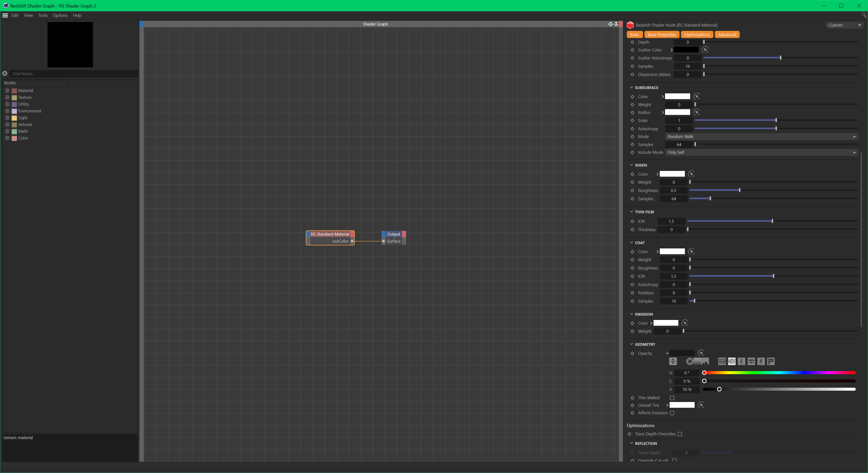Open the Subsurface Mode Random Walk dropdown
This screenshot has height=473, width=868.
tap(761, 137)
